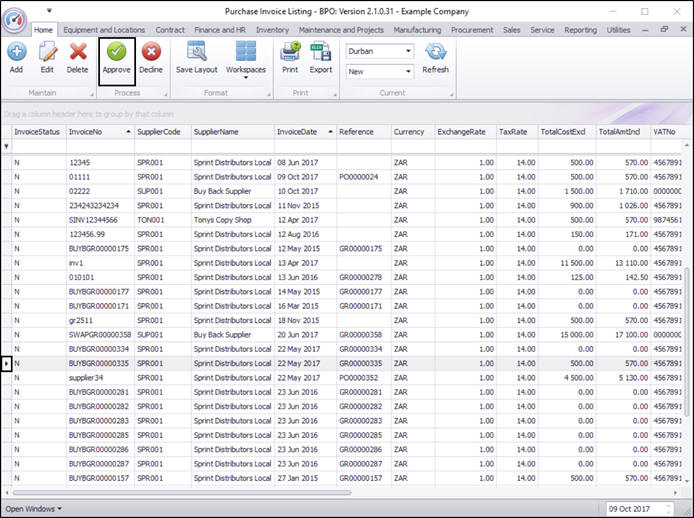Select the row with invoice SINV12344566
The image size is (694, 518).
[x=98, y=219]
